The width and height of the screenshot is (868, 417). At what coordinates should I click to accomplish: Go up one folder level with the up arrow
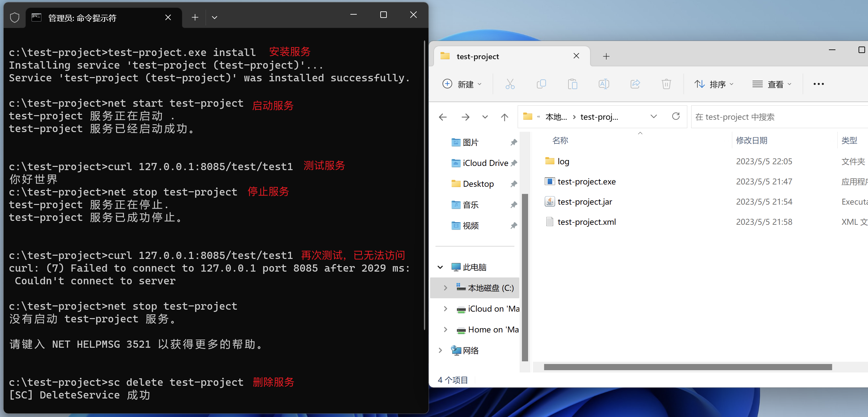click(504, 117)
